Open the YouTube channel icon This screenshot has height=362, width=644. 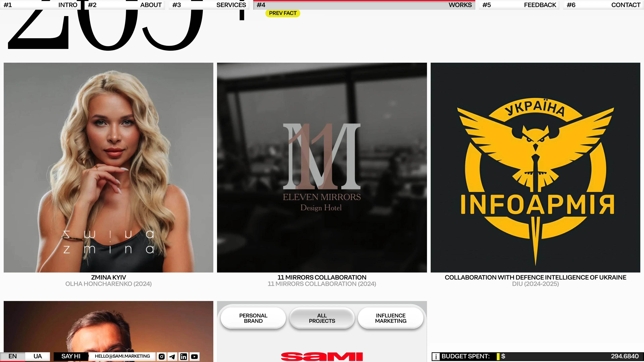click(194, 356)
